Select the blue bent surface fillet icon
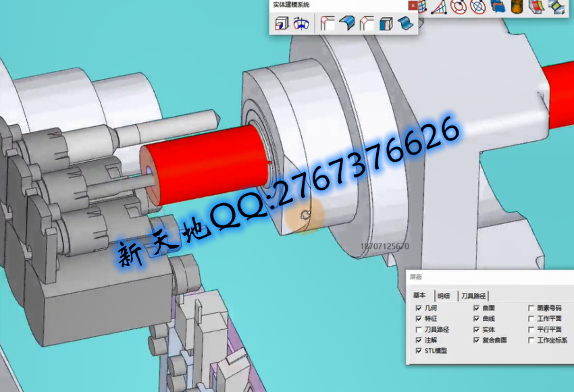Viewport: 574px width, 392px height. (347, 24)
